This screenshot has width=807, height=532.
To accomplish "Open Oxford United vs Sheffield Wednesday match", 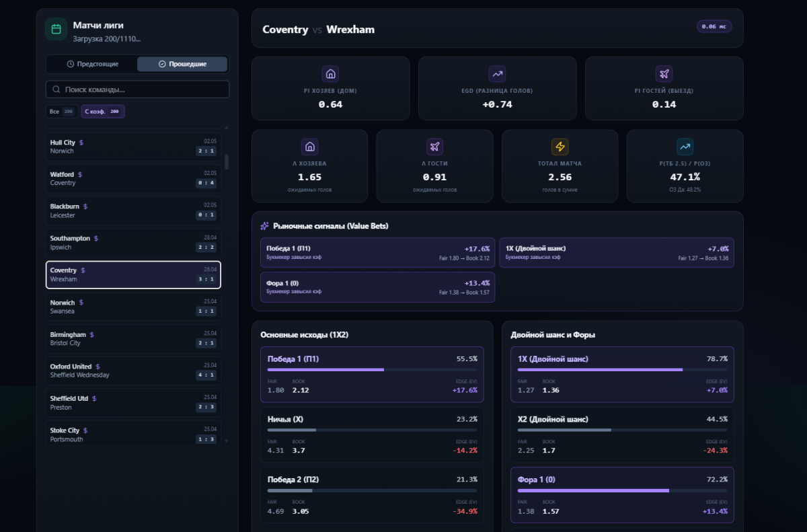I will pos(133,371).
